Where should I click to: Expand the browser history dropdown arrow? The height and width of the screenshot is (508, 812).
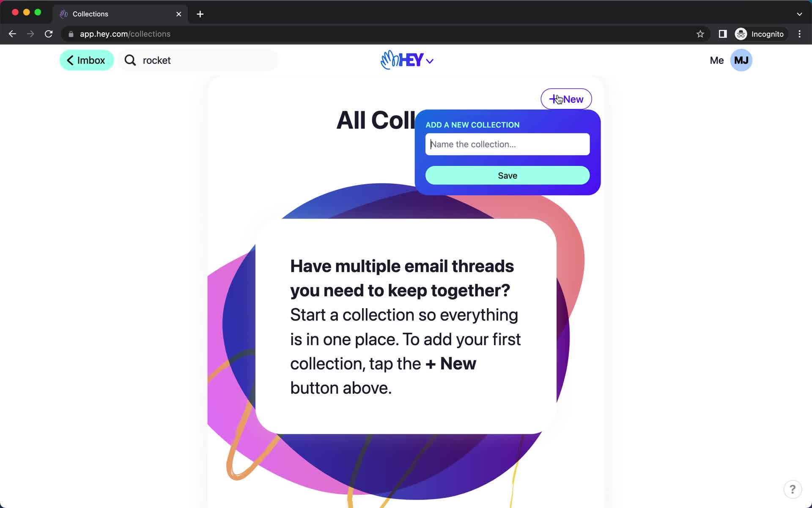tap(799, 14)
